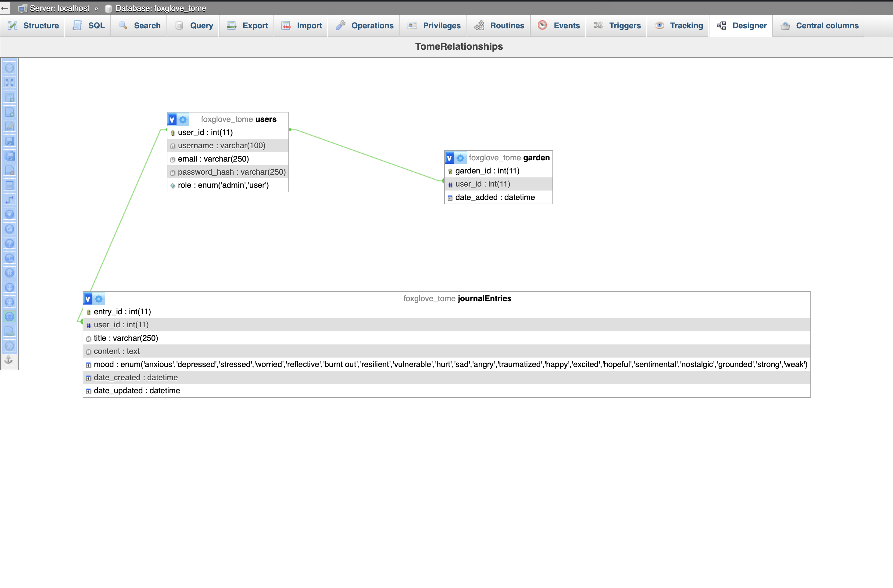Toggle relationship lines using sidebar icon

[x=9, y=316]
